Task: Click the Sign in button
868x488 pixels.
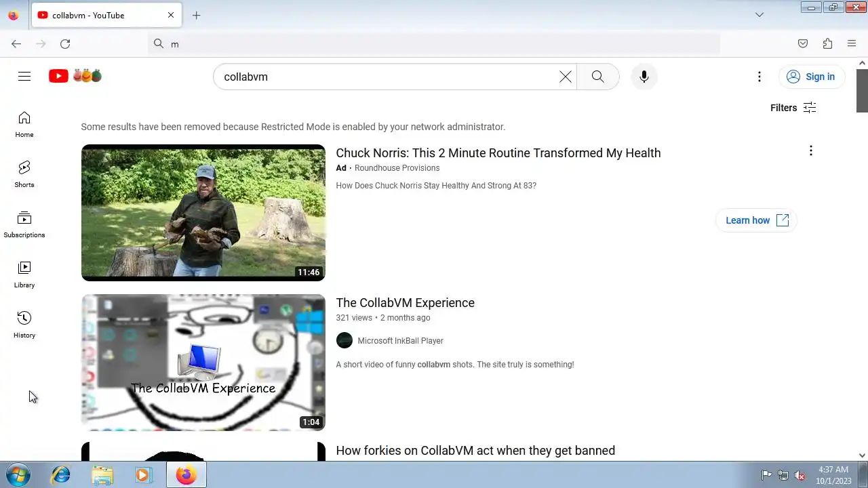Action: (x=811, y=77)
